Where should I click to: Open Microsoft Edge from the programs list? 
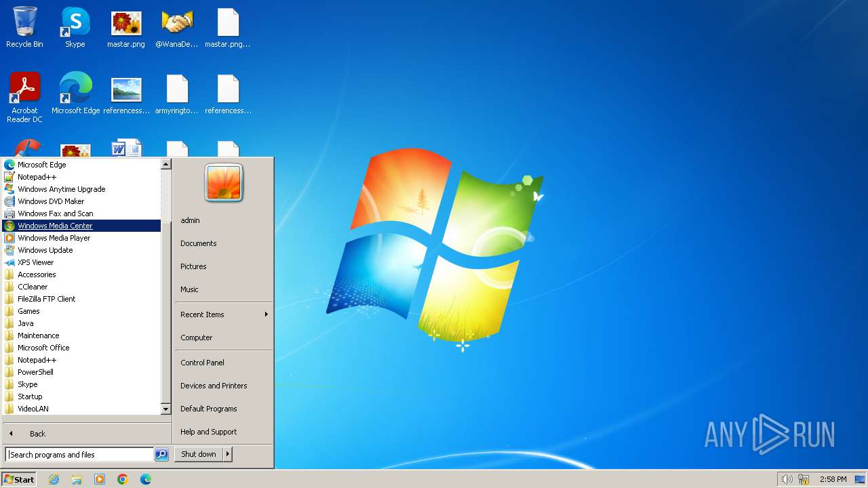(x=81, y=165)
